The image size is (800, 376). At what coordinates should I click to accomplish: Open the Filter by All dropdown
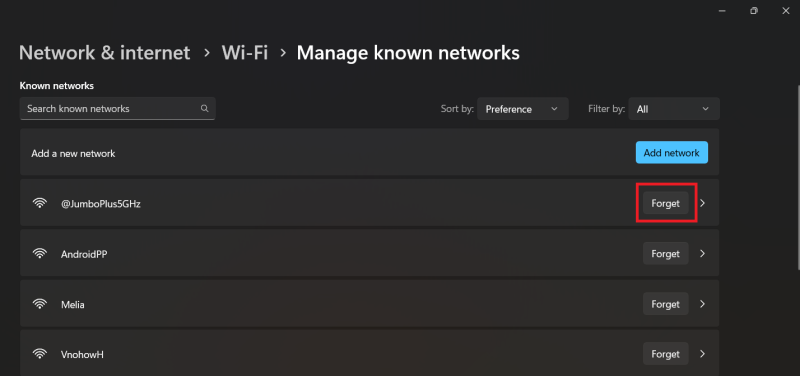pos(674,109)
